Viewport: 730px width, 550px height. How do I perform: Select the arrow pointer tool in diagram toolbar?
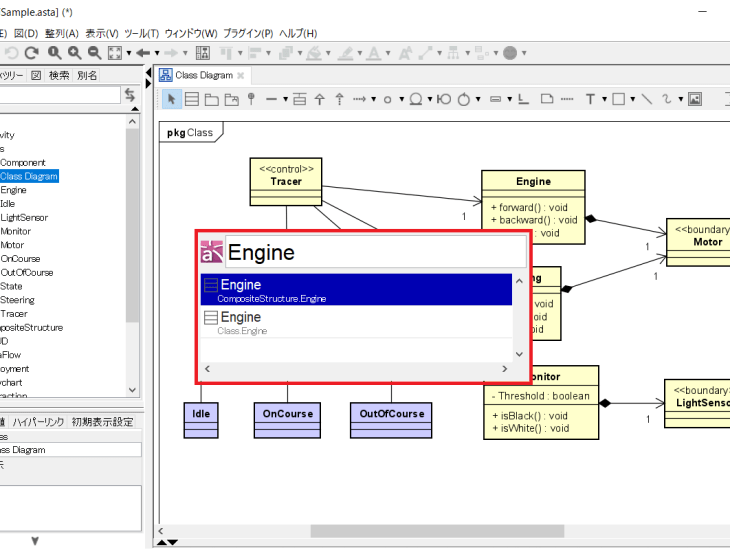172,99
